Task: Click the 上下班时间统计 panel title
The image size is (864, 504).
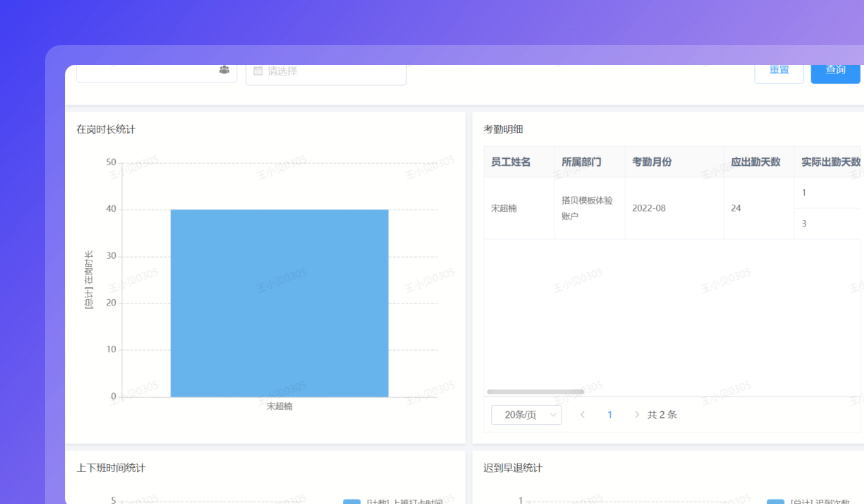Action: [111, 468]
